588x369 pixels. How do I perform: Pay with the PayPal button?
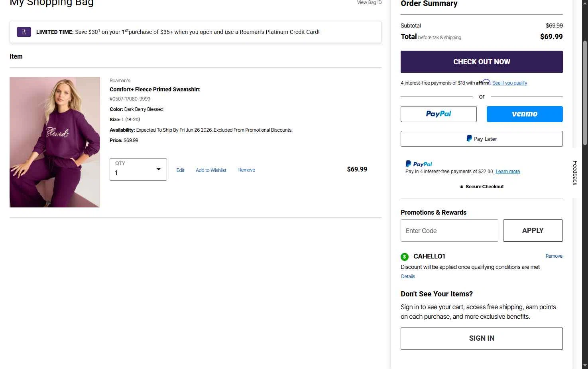click(x=439, y=114)
